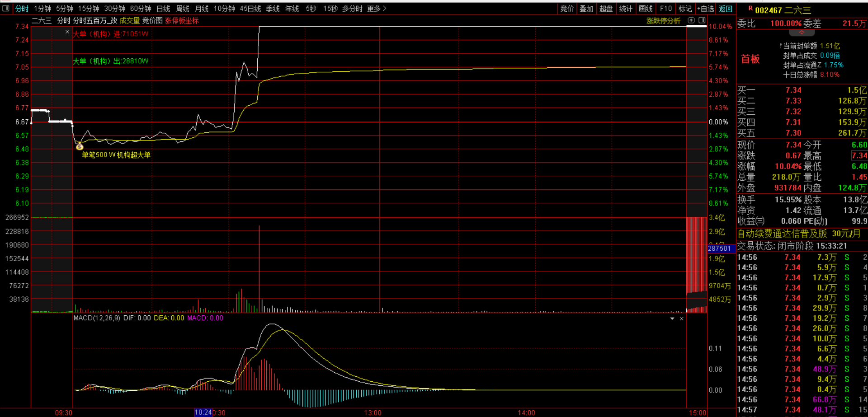The image size is (868, 417).
Task: Expand the 更多 periods menu
Action: click(377, 9)
